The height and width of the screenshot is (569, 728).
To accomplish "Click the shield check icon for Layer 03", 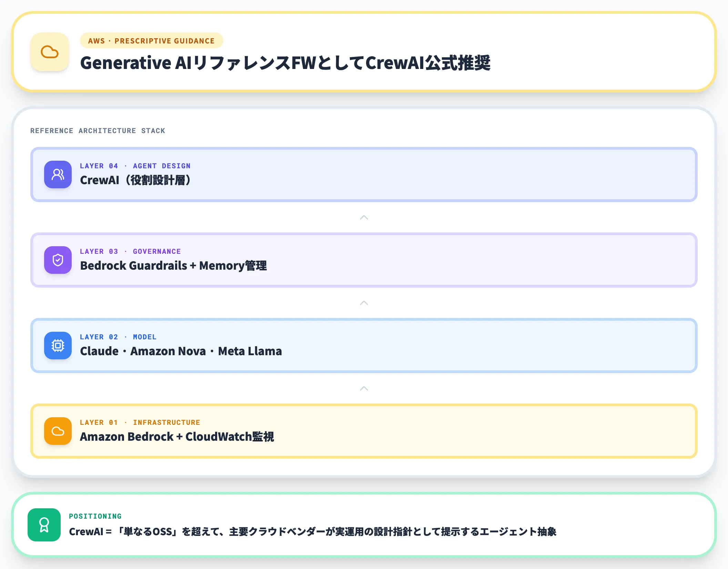I will tap(58, 260).
